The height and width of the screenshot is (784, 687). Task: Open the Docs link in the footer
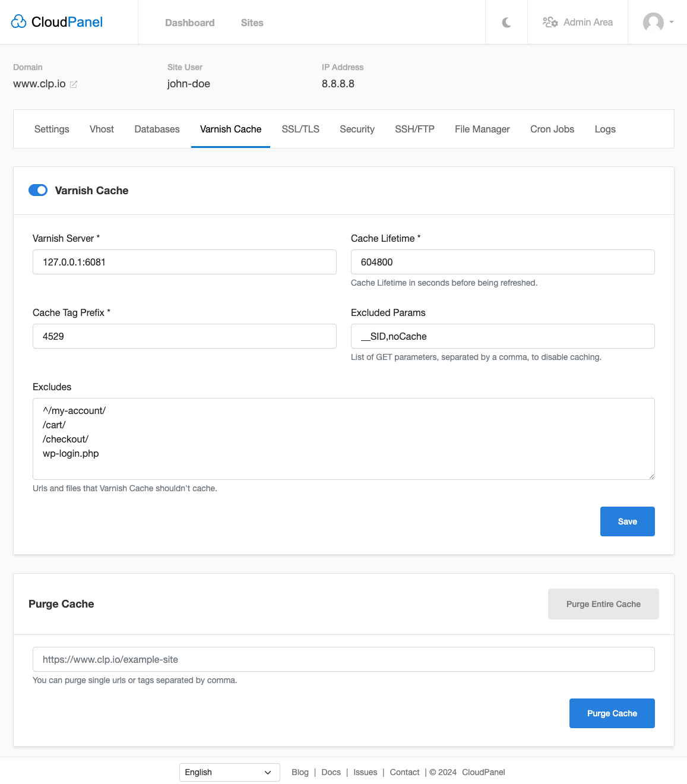coord(331,772)
